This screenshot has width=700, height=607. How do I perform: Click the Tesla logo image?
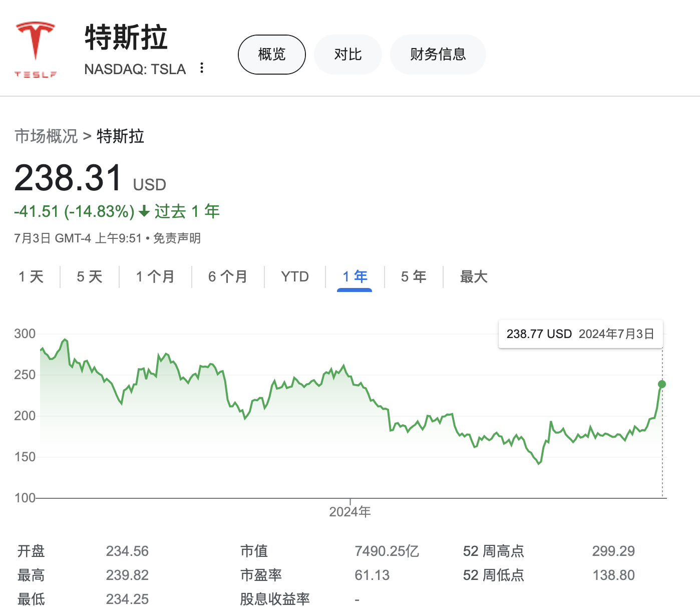[35, 50]
